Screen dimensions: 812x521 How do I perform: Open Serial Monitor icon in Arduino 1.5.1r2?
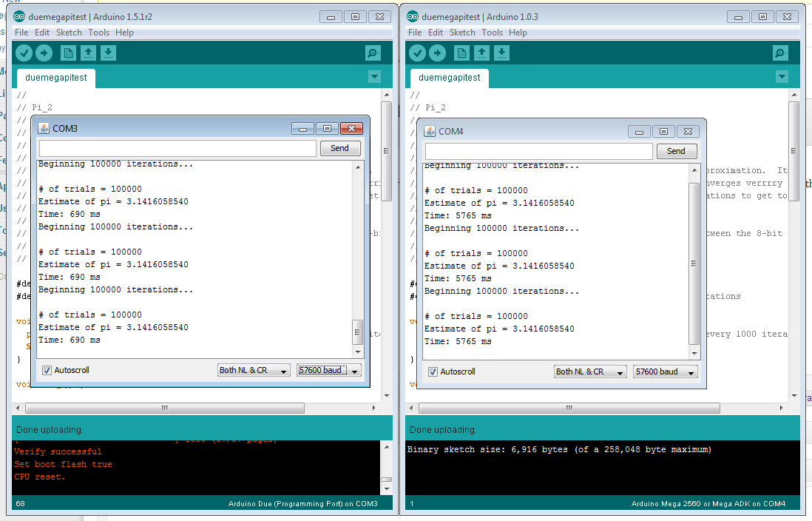(373, 53)
